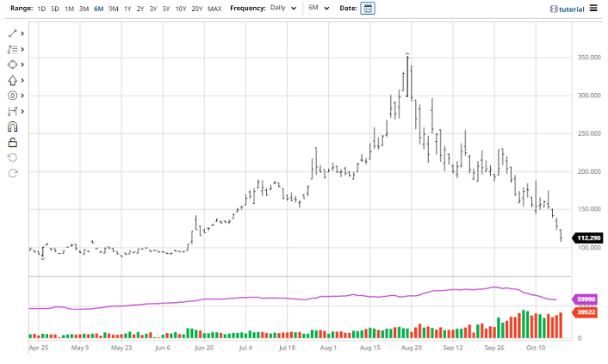Image resolution: width=608 pixels, height=364 pixels.
Task: Click the Sep 26 date axis label
Action: [494, 348]
